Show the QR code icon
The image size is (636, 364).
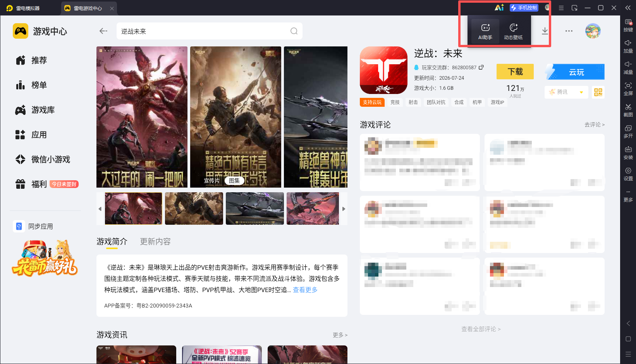click(598, 92)
